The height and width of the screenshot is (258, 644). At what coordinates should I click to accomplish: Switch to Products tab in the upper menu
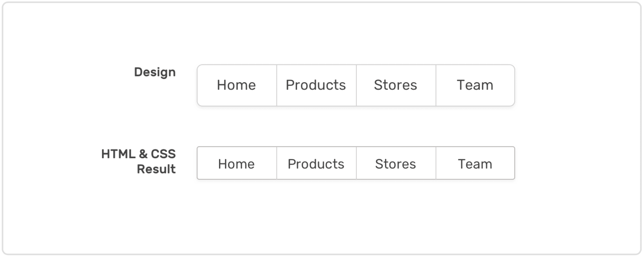[x=316, y=85]
